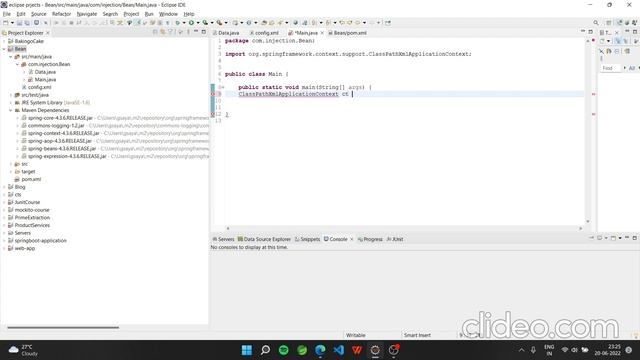This screenshot has height=360, width=640.
Task: Collapse the com.injection.Bean package
Action: [x=18, y=64]
